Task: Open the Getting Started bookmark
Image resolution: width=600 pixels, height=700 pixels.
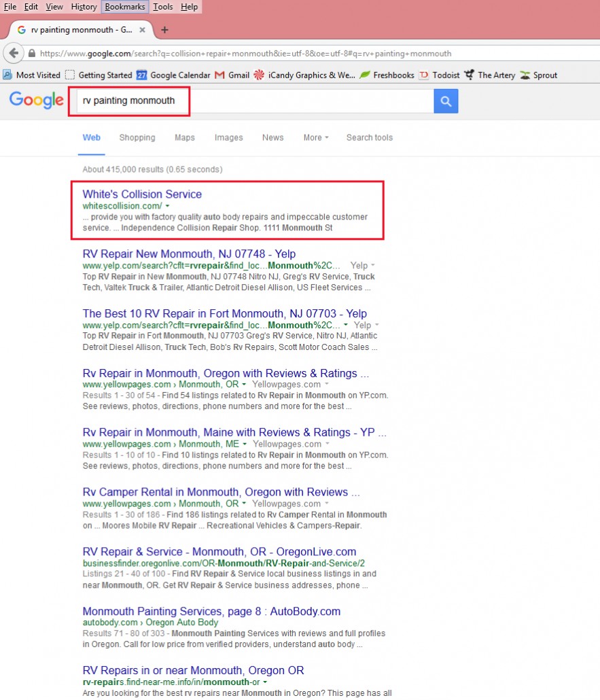Action: pos(99,75)
